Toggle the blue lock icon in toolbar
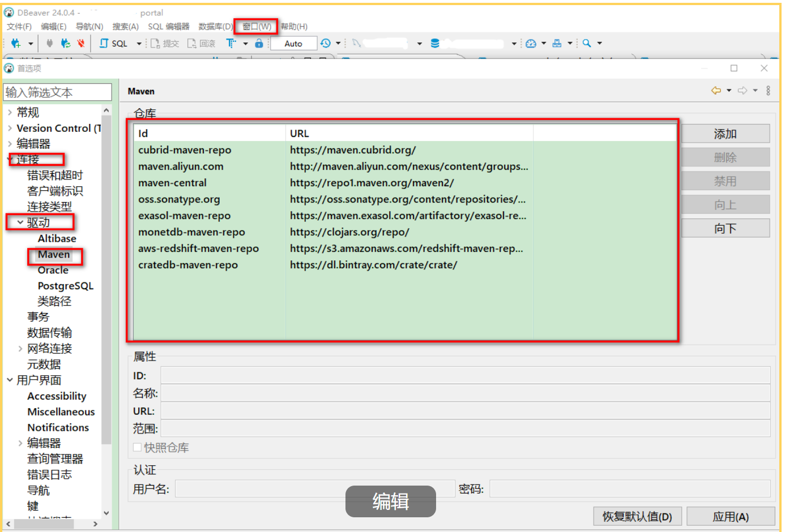 coord(259,43)
